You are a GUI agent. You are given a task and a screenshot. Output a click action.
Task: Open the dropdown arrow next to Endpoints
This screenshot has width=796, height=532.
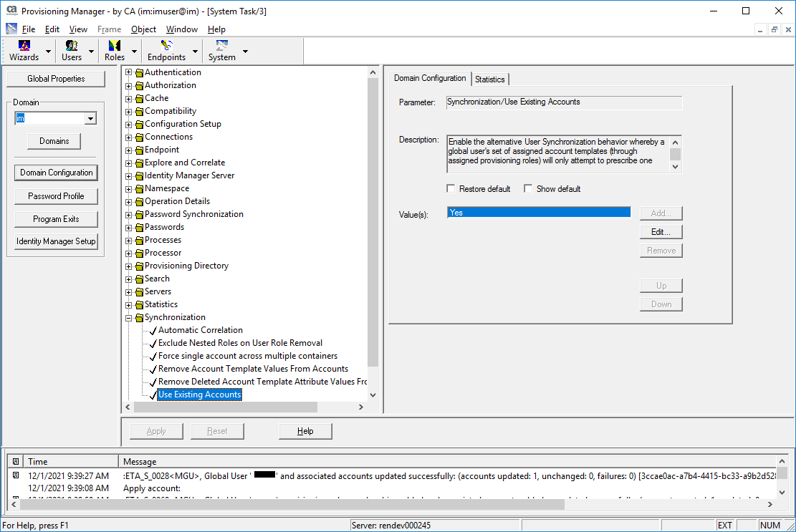(x=193, y=52)
